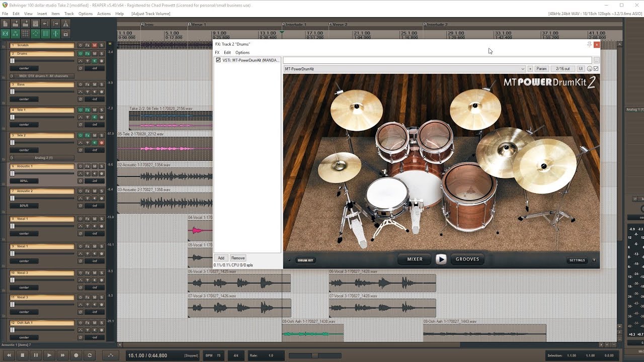Toggle the Repeat transport button
The image size is (644, 362).
(90, 355)
